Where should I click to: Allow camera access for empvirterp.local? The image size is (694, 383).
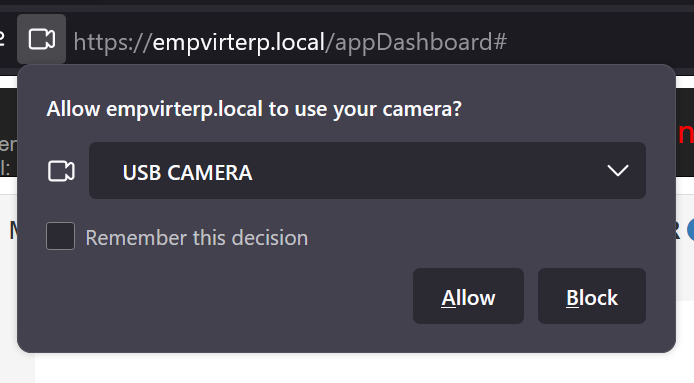(468, 296)
